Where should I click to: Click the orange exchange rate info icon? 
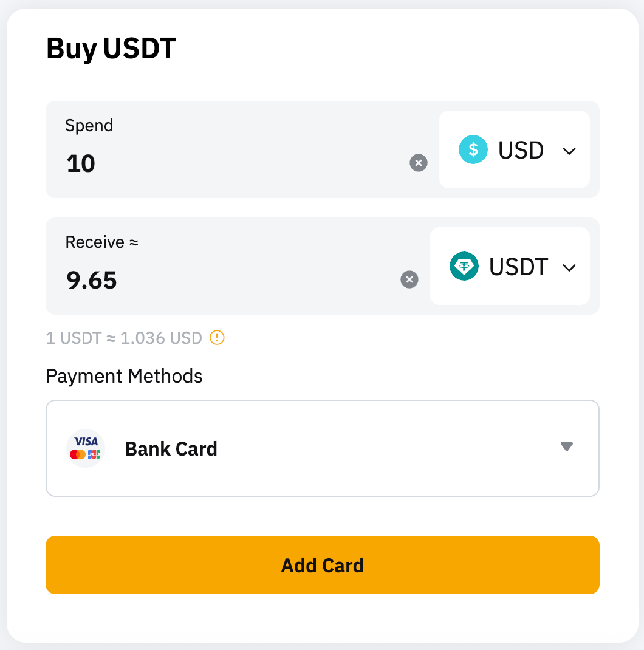pos(217,338)
